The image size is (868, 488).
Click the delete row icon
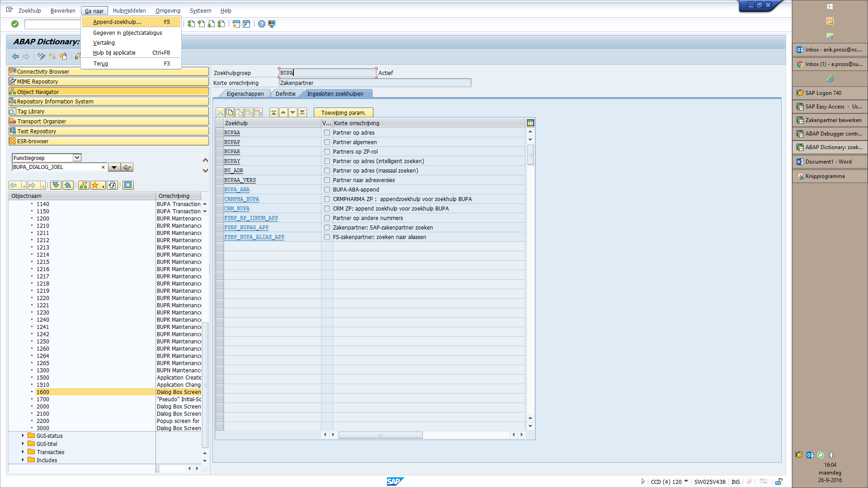[x=258, y=113]
